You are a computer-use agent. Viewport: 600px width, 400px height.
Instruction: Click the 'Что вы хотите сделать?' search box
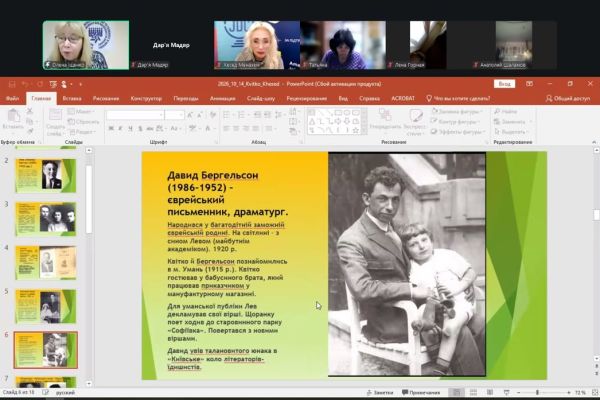pyautogui.click(x=458, y=98)
